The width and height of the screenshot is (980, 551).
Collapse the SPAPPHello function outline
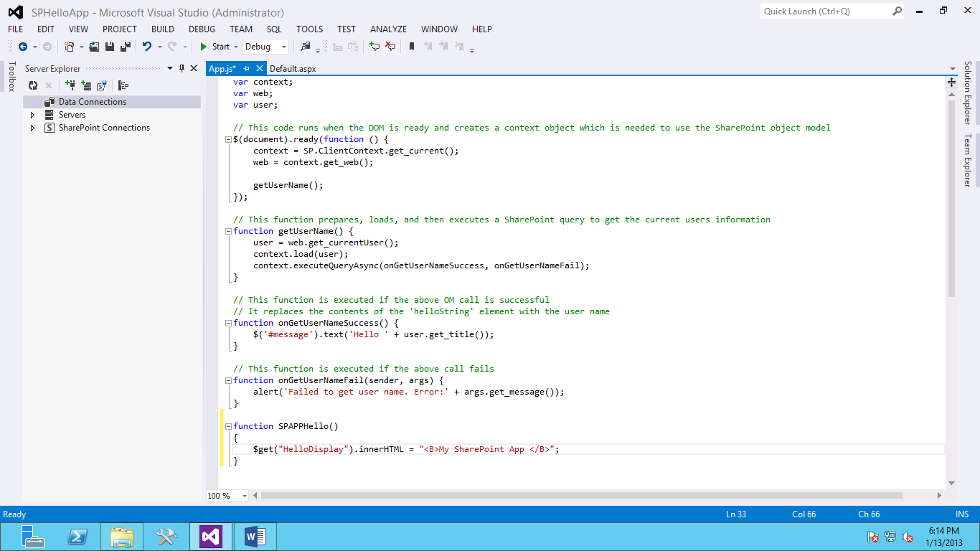[229, 426]
